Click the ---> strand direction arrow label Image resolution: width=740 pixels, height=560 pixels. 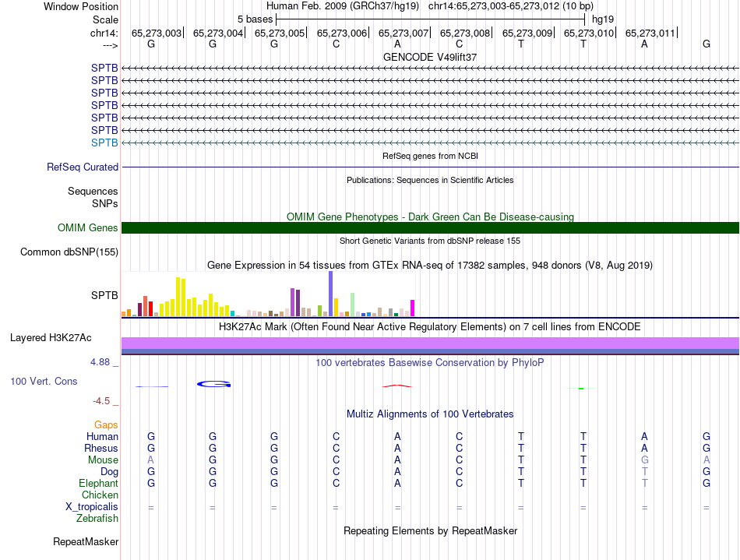coord(111,45)
